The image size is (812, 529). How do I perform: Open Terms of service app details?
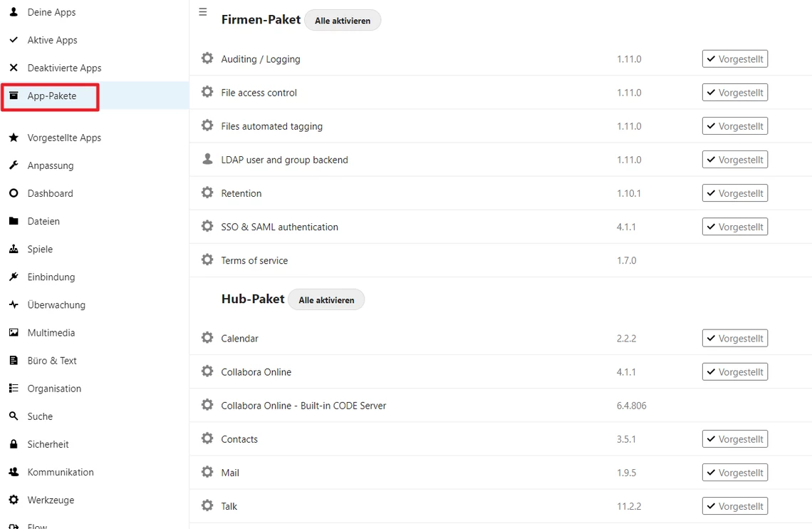[254, 261]
